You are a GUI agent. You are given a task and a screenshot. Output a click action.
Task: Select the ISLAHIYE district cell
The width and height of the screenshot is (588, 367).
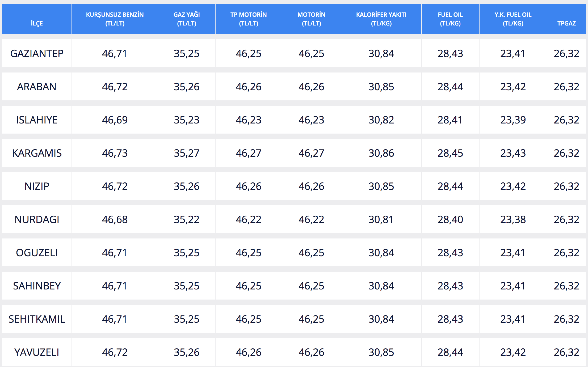pos(37,120)
